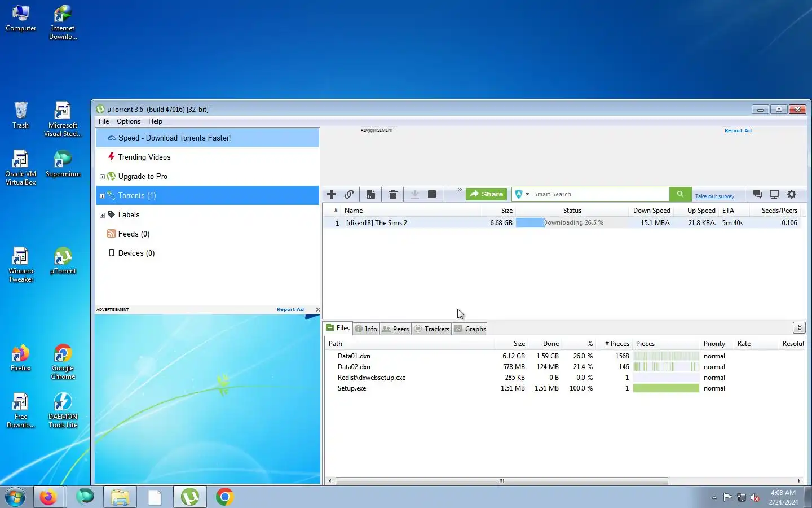This screenshot has width=812, height=508.
Task: Select the Data02.dxn file row
Action: [564, 367]
